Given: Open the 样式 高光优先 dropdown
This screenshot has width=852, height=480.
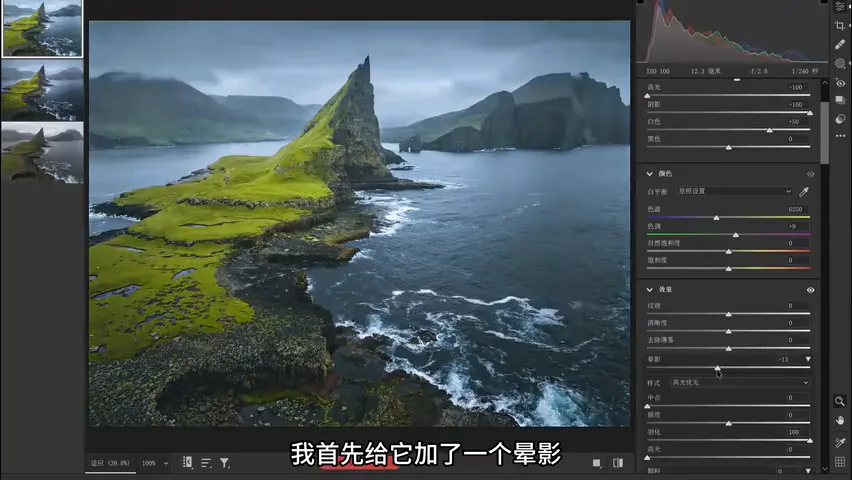Looking at the screenshot, I should pos(740,383).
